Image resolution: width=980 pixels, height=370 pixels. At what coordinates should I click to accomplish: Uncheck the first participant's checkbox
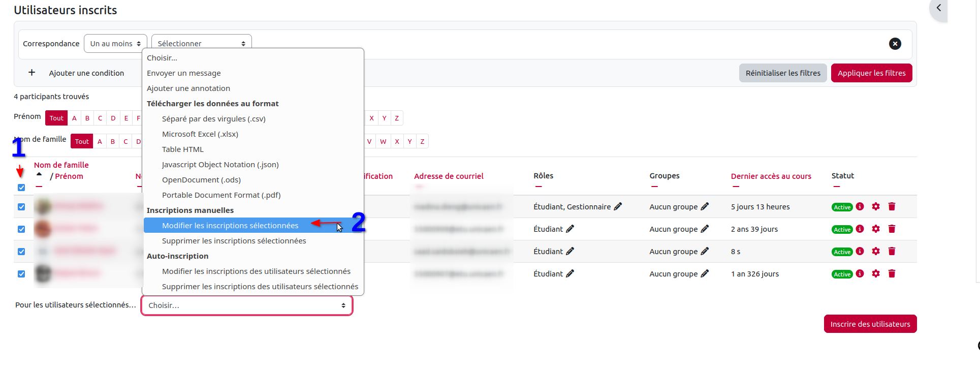pyautogui.click(x=21, y=207)
